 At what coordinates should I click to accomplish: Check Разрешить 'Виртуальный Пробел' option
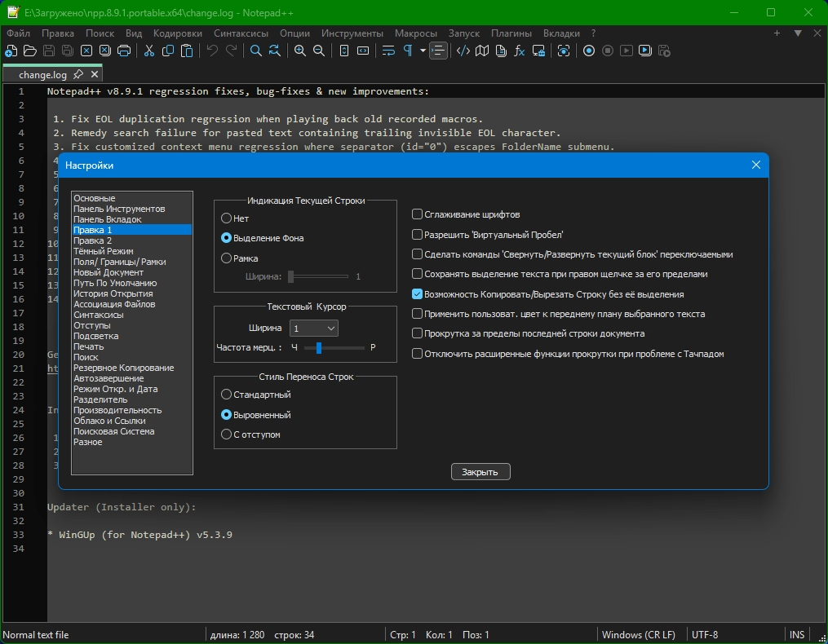(x=418, y=235)
